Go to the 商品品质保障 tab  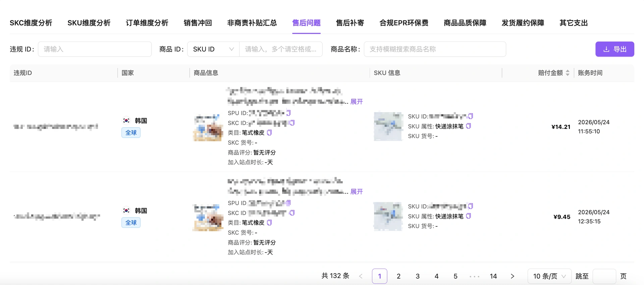(465, 23)
